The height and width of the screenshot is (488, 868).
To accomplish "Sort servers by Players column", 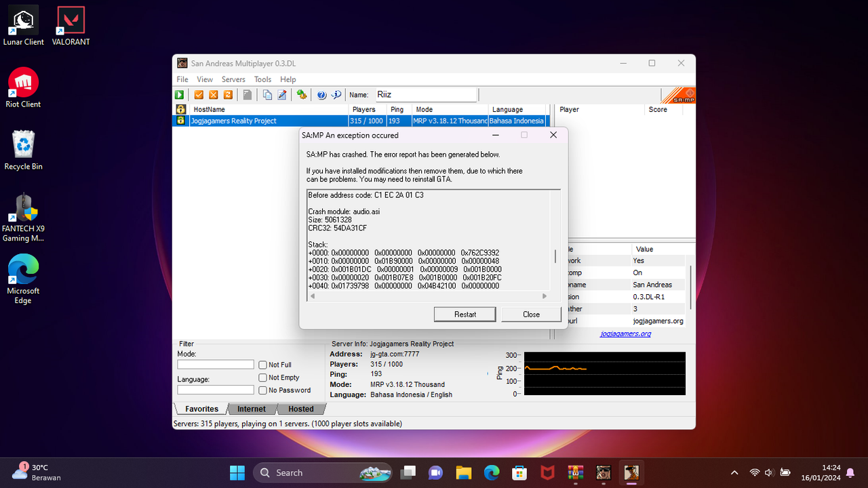I will tap(368, 109).
